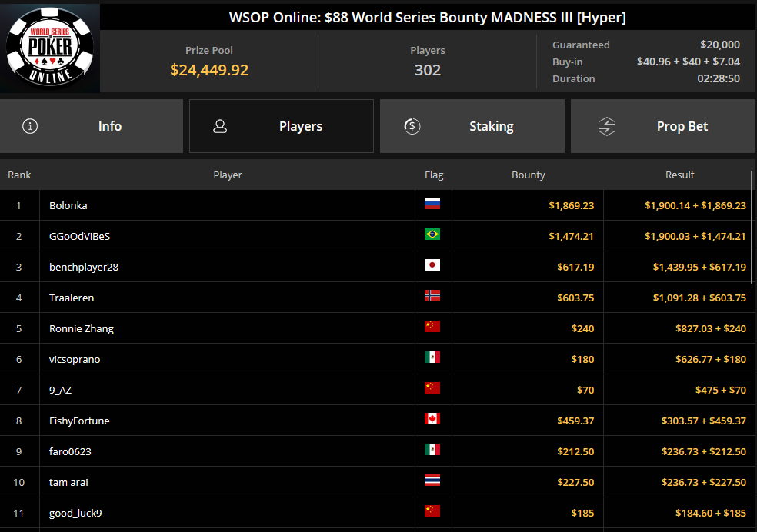Open the Info tab
Image resolution: width=757 pixels, height=532 pixels.
click(92, 126)
